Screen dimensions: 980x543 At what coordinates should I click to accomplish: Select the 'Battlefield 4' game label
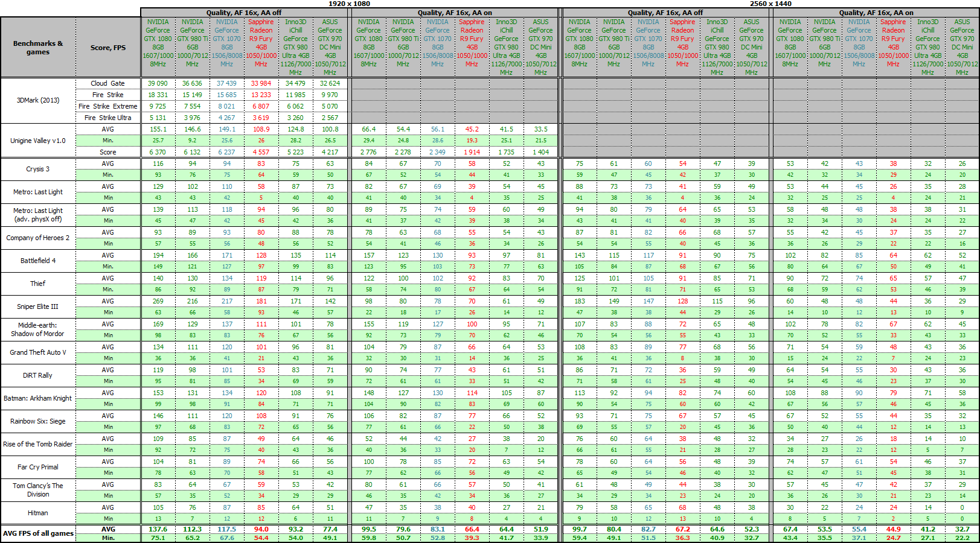pyautogui.click(x=38, y=261)
